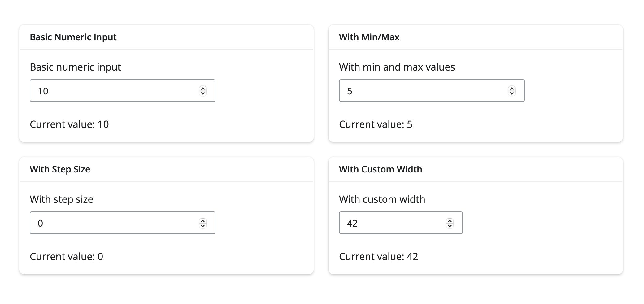Click the 'With min and max values' label
This screenshot has width=644, height=304.
tap(397, 67)
